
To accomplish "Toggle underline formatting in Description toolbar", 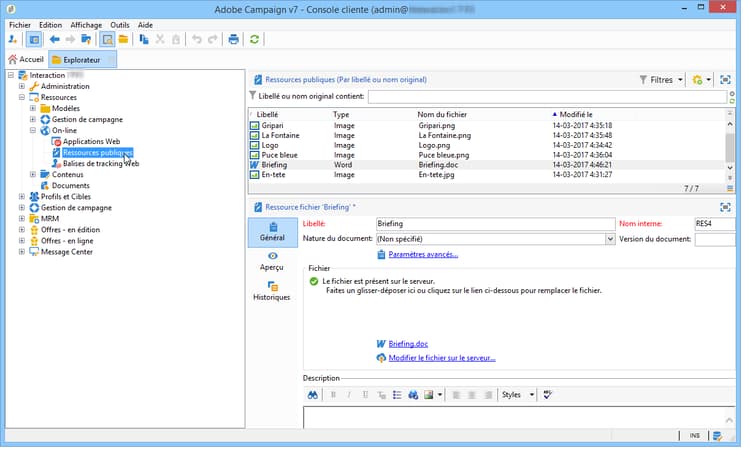I will [x=365, y=395].
